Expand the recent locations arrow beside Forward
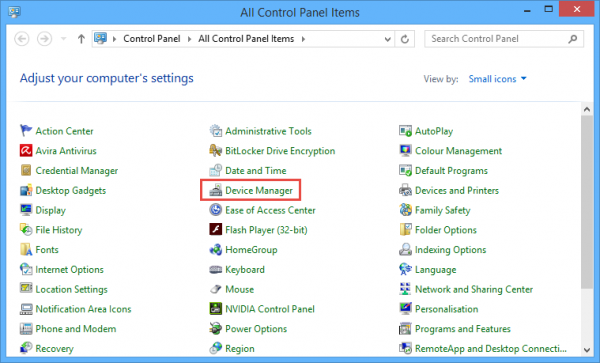 [x=64, y=39]
